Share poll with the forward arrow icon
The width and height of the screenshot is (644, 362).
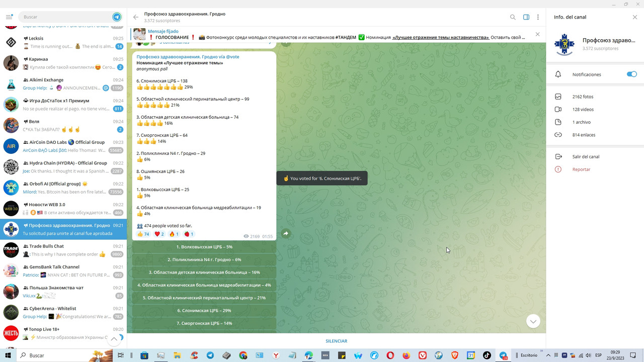pyautogui.click(x=286, y=234)
